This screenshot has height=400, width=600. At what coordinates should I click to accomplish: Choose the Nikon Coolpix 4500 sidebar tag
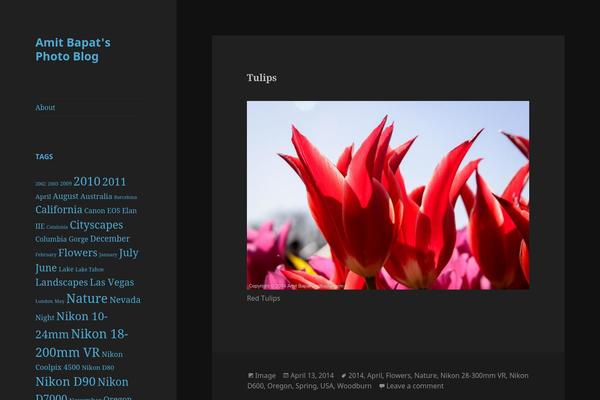(x=79, y=361)
